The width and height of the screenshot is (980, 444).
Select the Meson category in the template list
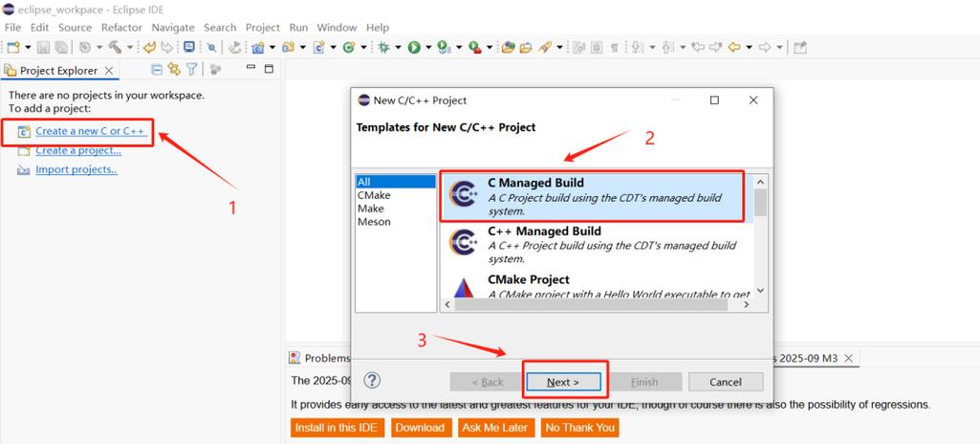click(396, 221)
